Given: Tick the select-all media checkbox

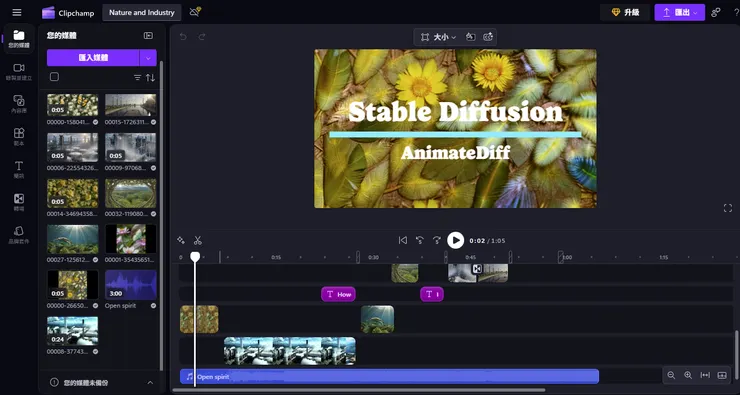Looking at the screenshot, I should [54, 77].
